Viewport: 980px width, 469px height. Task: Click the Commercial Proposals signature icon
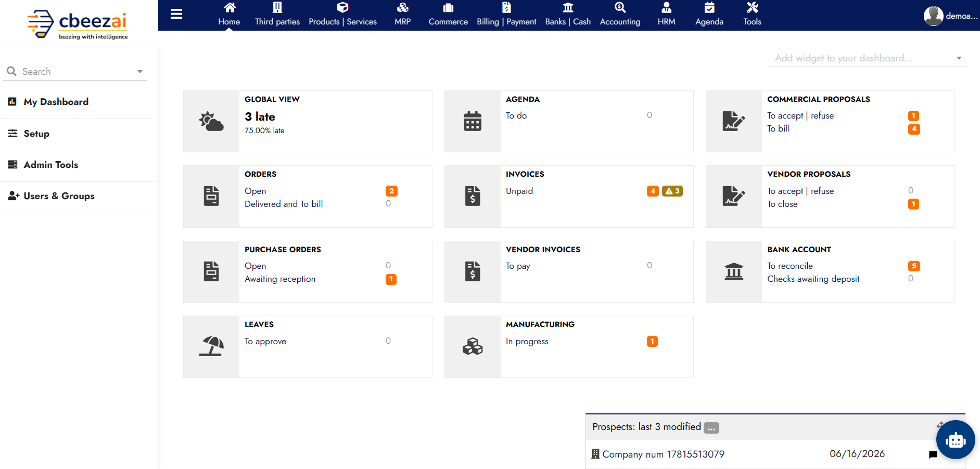tap(734, 121)
